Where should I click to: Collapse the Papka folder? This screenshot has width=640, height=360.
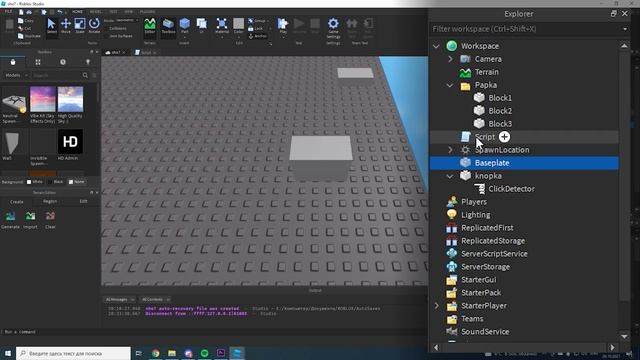pyautogui.click(x=450, y=85)
